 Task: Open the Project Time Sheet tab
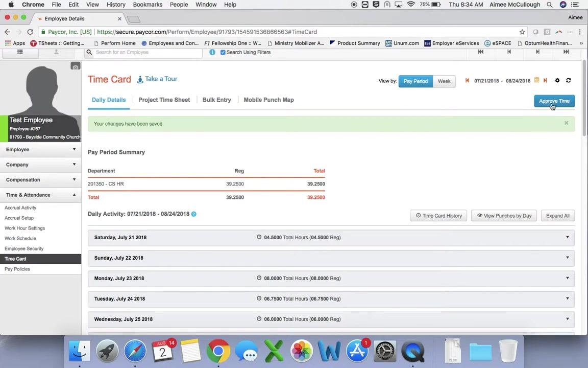(x=164, y=100)
